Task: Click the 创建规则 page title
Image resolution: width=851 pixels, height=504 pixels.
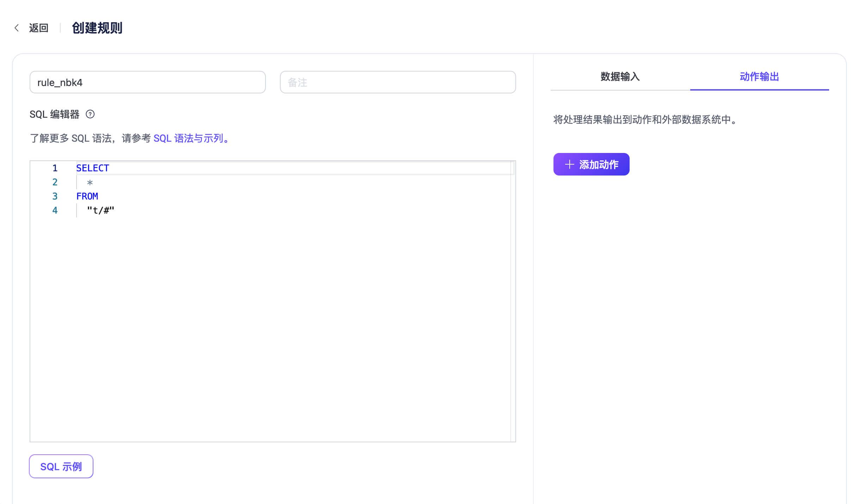Action: point(97,28)
